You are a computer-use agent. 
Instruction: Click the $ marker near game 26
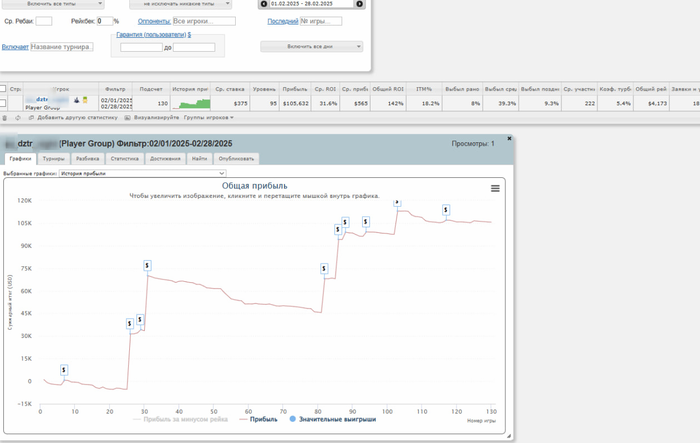pos(129,324)
